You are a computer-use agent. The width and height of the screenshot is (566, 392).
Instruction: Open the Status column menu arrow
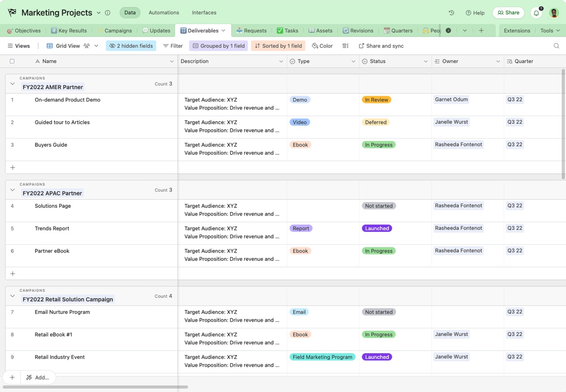click(x=426, y=61)
